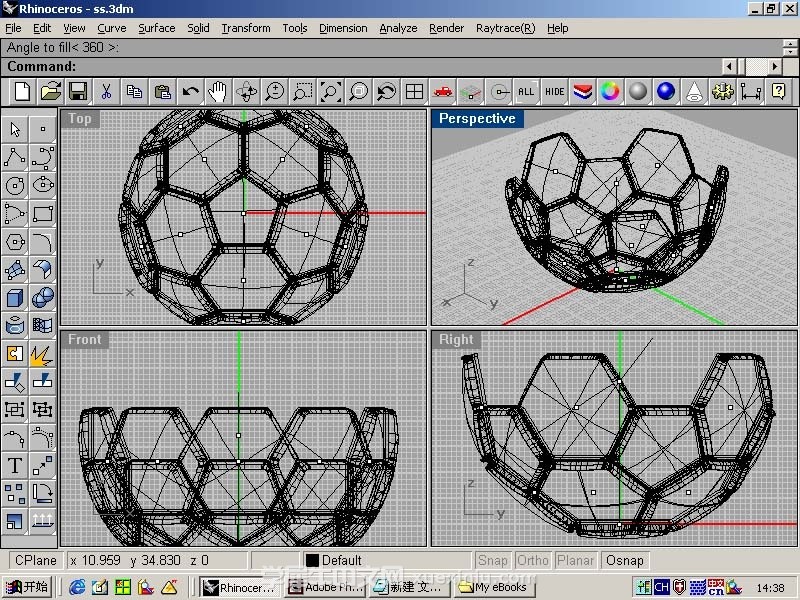The image size is (800, 600).
Task: Click the black Default layer color swatch
Action: [x=312, y=560]
